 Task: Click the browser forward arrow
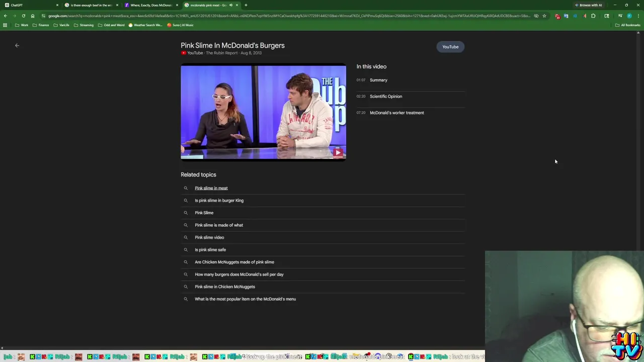pos(14,16)
